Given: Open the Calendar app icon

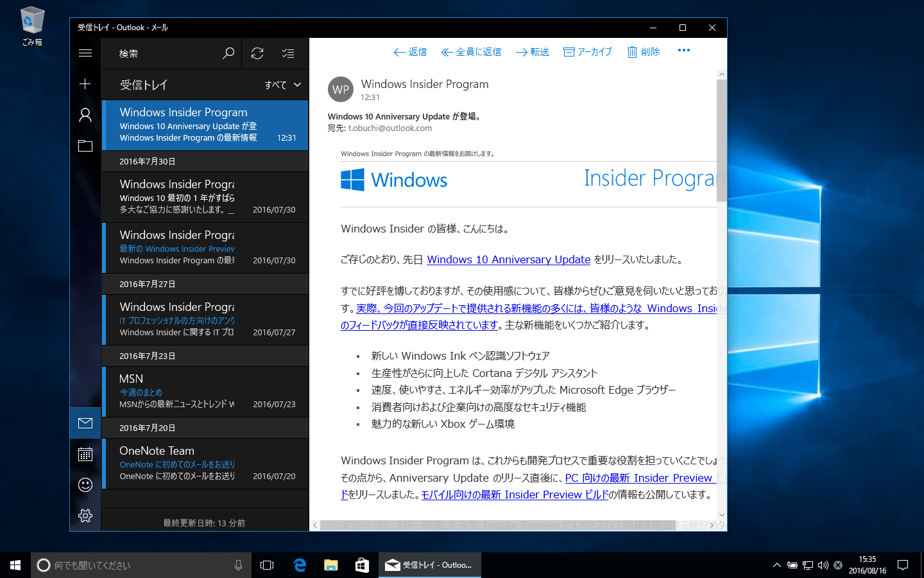Looking at the screenshot, I should 85,454.
